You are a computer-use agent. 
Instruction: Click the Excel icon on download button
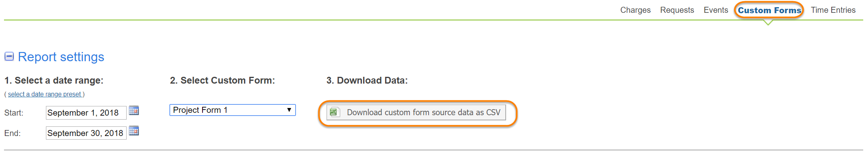click(x=334, y=112)
